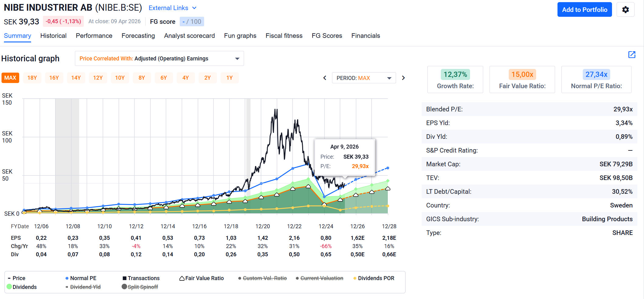The image size is (644, 299).
Task: Enable Dividend Yld legend item
Action: pyautogui.click(x=83, y=287)
